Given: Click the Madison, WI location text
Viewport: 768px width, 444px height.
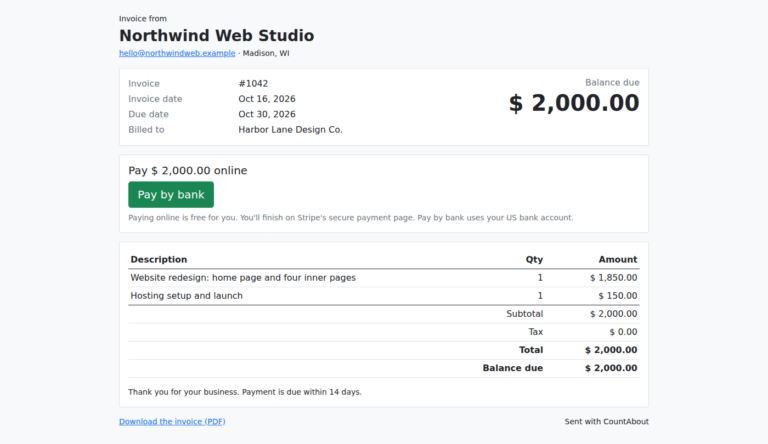Looking at the screenshot, I should [x=266, y=53].
